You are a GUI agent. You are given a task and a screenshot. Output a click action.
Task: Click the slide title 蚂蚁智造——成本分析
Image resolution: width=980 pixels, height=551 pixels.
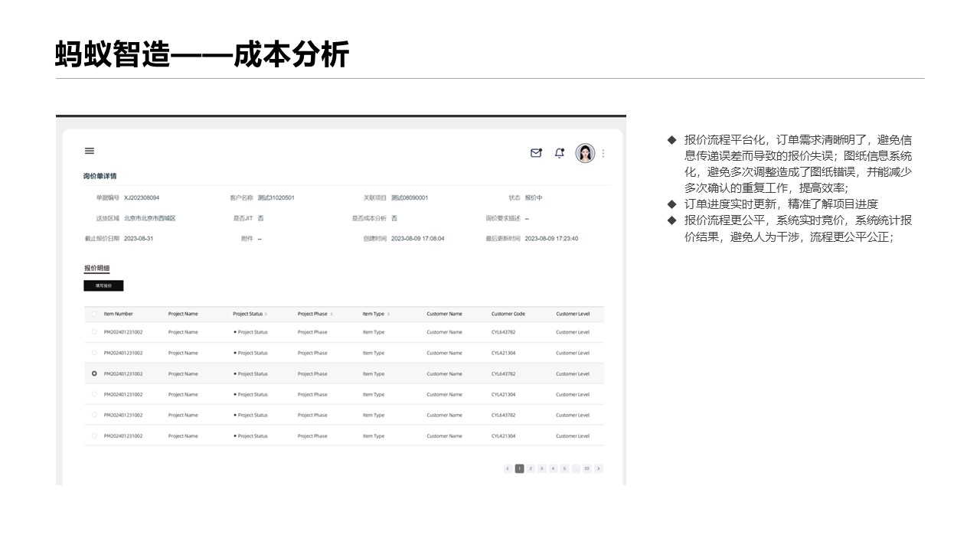[x=202, y=55]
